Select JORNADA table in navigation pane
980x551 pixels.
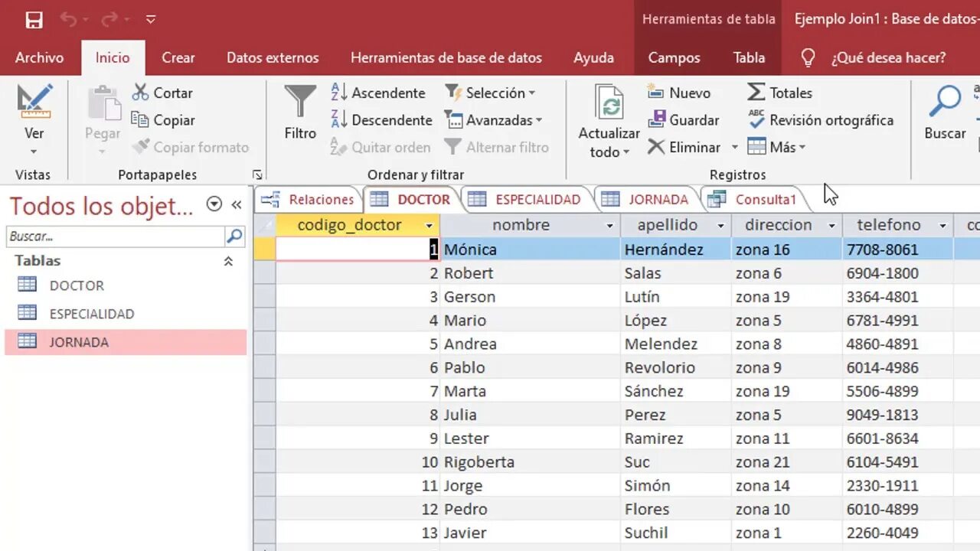pos(126,342)
